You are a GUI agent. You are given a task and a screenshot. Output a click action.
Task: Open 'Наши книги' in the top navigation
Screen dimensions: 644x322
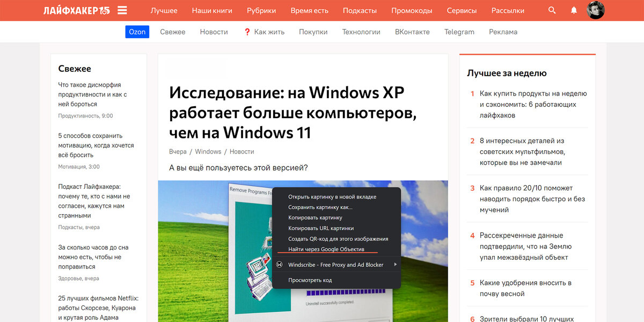tap(212, 10)
